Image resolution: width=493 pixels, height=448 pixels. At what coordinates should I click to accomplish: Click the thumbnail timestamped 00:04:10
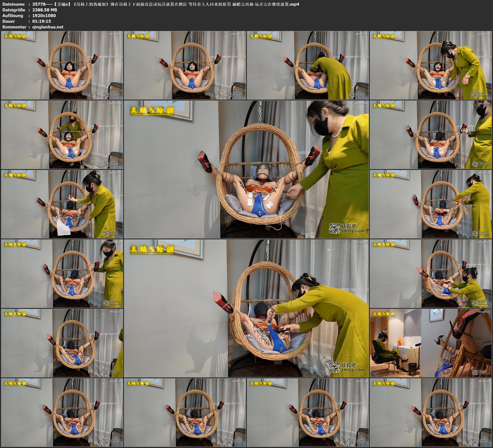[62, 65]
